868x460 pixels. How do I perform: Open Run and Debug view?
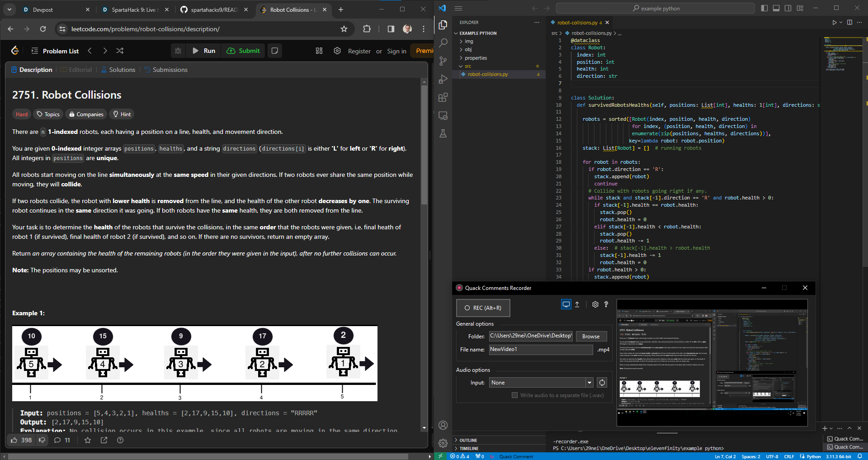(443, 79)
